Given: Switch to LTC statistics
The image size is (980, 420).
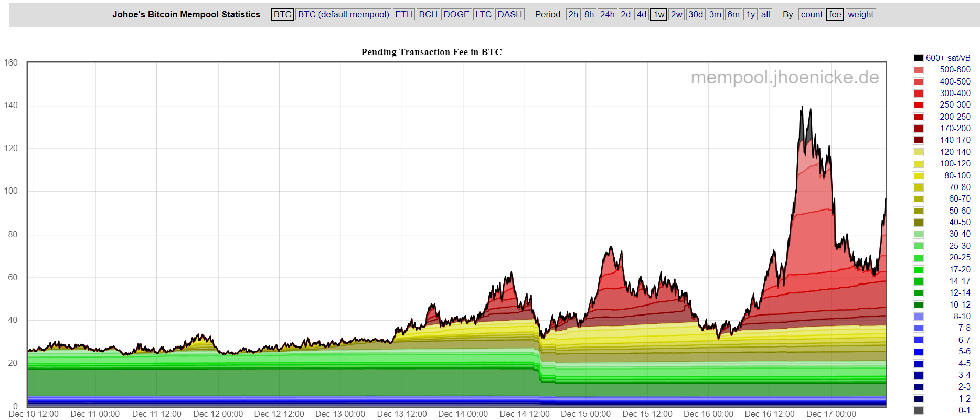Looking at the screenshot, I should [x=483, y=14].
